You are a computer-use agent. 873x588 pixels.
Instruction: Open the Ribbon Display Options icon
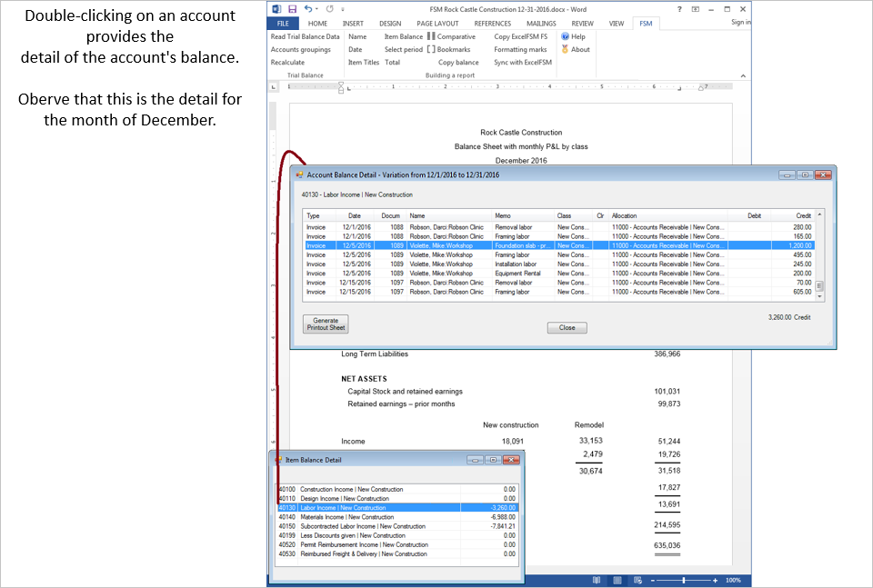coord(696,9)
